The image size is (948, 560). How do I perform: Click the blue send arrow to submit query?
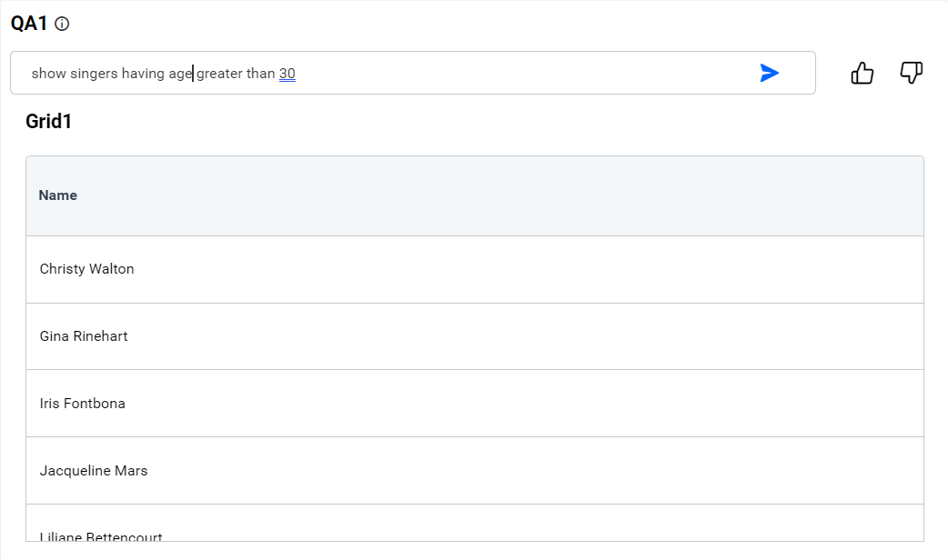769,73
